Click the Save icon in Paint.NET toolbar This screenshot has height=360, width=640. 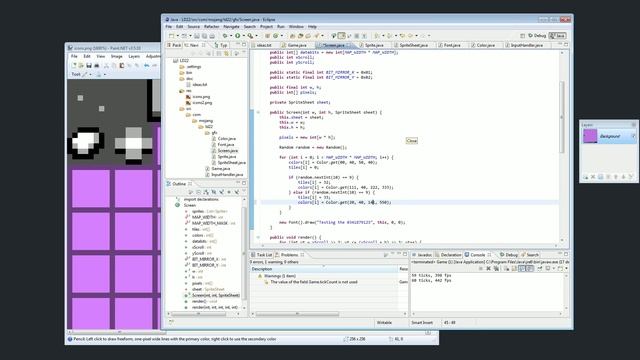coord(89,65)
